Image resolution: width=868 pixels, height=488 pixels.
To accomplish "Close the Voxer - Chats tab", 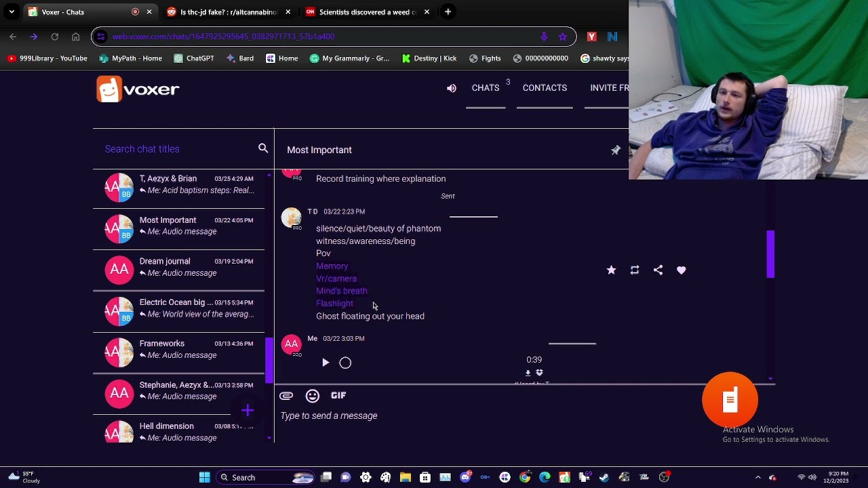I will pos(149,12).
